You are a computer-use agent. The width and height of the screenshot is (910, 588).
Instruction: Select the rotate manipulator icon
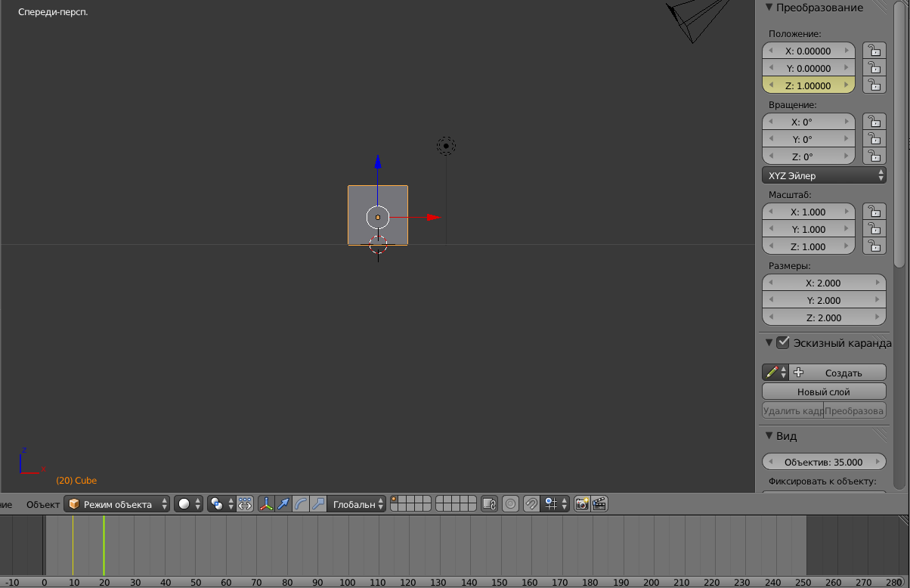pos(302,503)
